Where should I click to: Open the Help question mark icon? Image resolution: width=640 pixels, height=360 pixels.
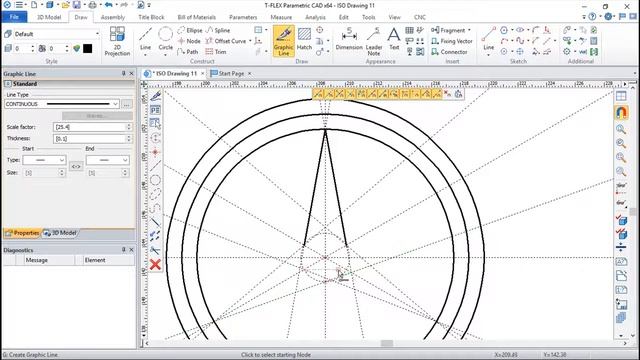pos(592,17)
